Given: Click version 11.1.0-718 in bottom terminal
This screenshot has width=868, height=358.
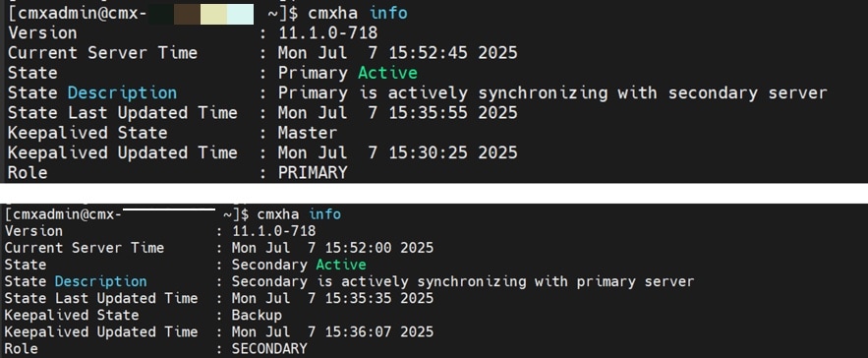Looking at the screenshot, I should [x=273, y=231].
